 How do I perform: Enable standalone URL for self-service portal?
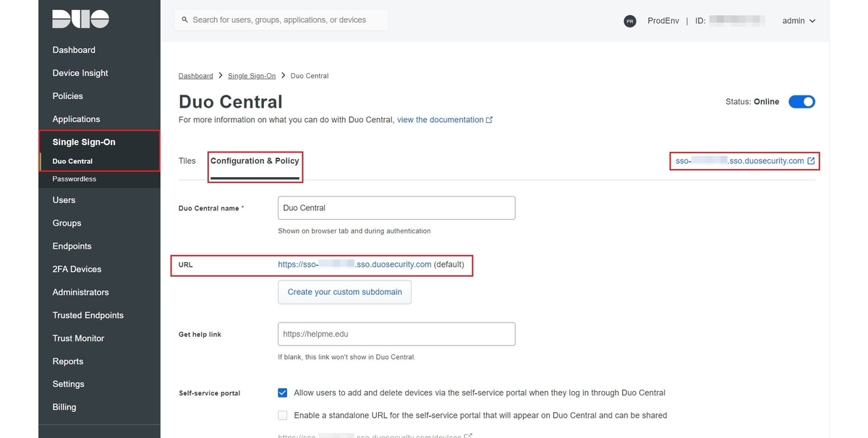click(283, 416)
